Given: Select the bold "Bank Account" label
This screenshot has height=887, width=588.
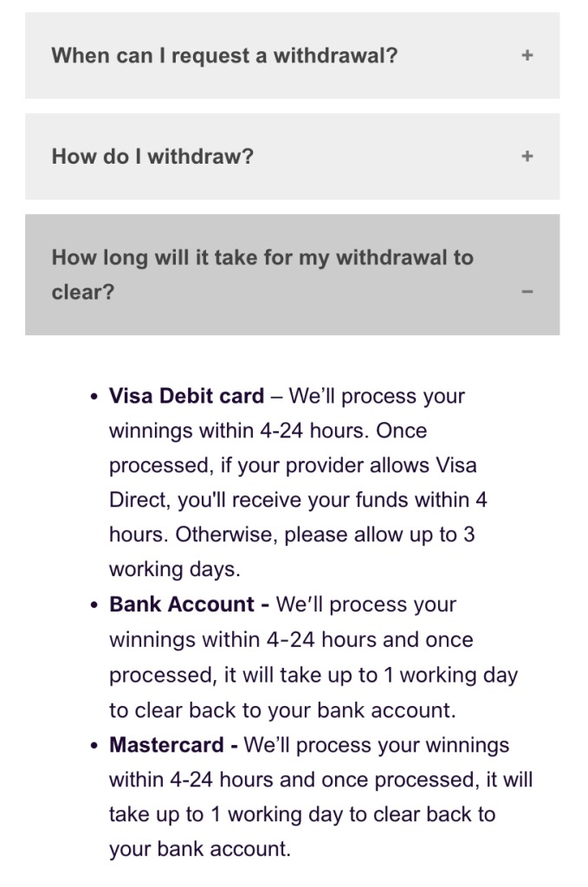Looking at the screenshot, I should (182, 605).
